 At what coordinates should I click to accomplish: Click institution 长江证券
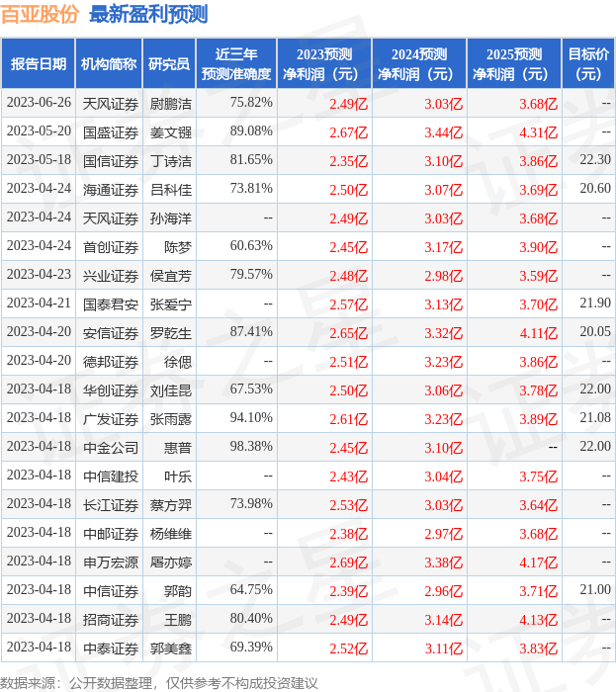[111, 506]
